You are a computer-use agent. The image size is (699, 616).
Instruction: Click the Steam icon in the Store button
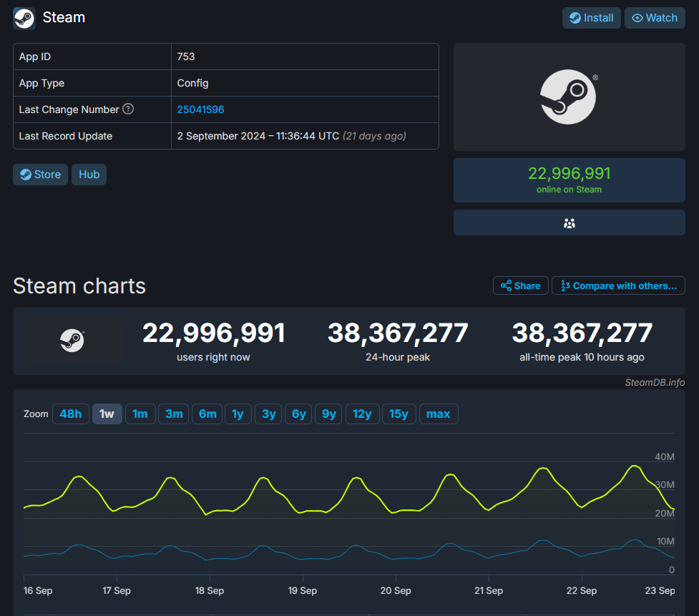26,175
